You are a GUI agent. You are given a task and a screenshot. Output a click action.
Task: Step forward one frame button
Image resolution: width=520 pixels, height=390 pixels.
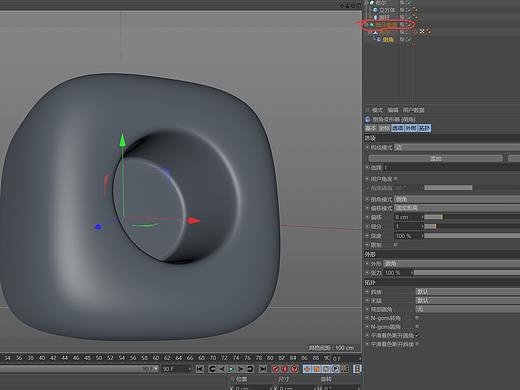click(x=241, y=369)
